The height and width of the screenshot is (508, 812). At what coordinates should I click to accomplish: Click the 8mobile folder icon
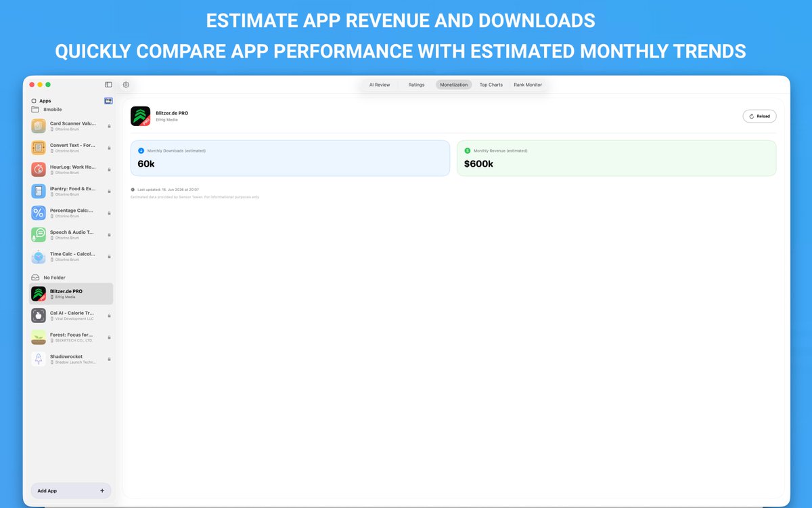tap(35, 109)
